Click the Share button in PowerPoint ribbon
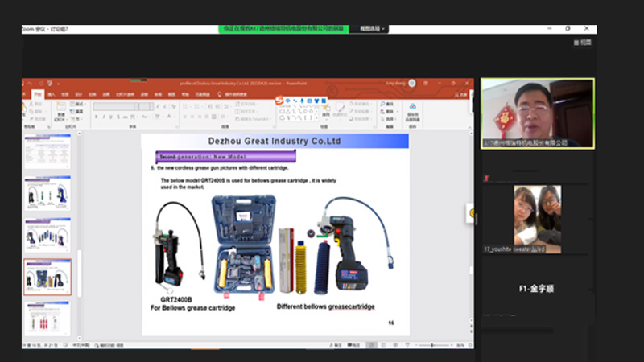644x362 pixels. (x=460, y=94)
